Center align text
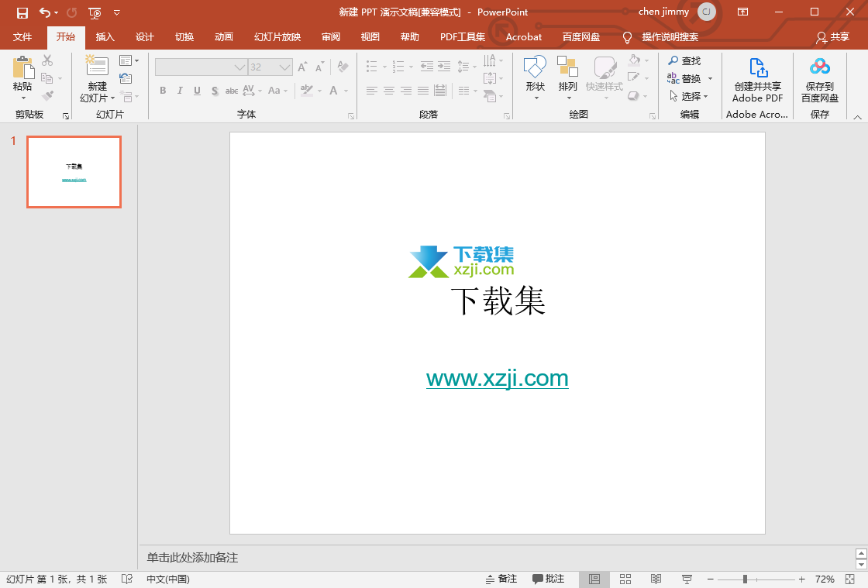 (x=389, y=91)
